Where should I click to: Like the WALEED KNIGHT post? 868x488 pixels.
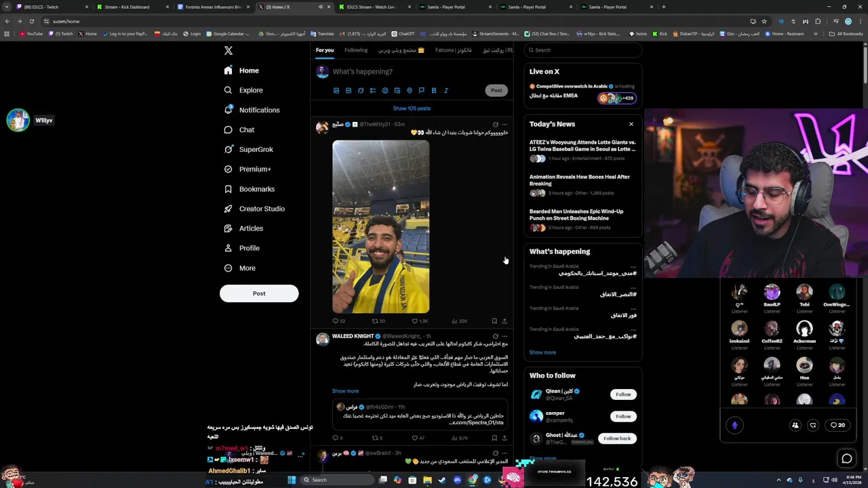pyautogui.click(x=418, y=438)
